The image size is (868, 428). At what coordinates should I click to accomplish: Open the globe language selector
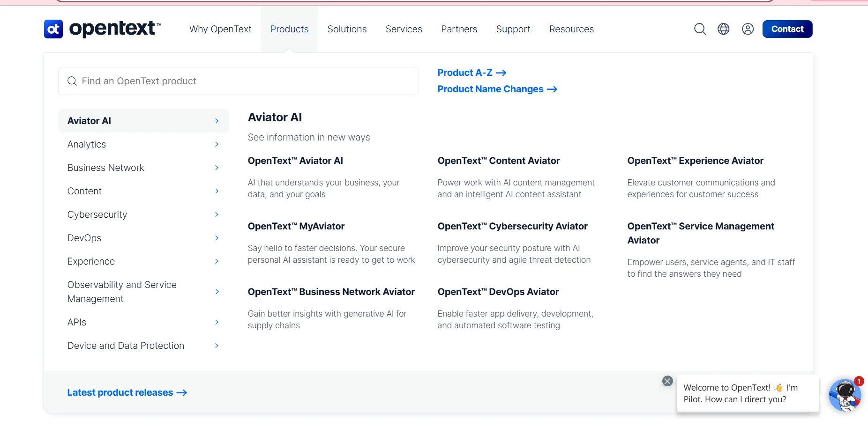pyautogui.click(x=724, y=29)
